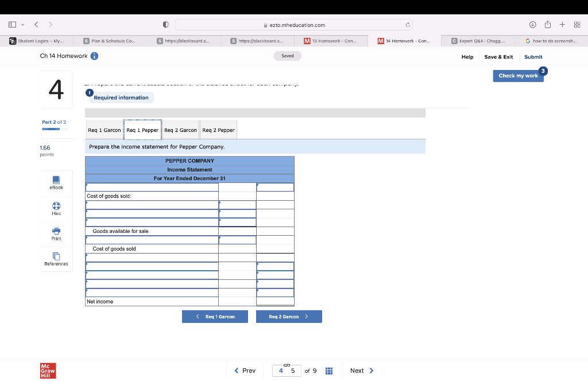Show the tab overview grid icon

(577, 25)
